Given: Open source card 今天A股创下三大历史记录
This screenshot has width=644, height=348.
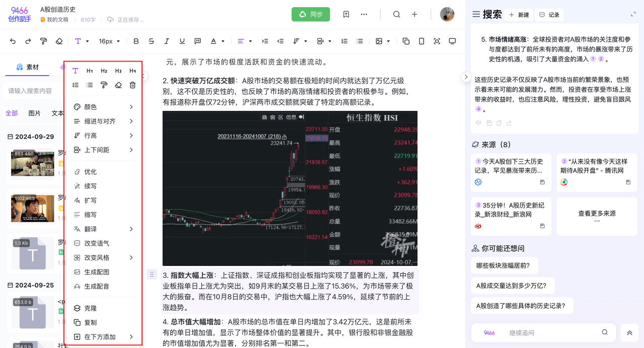Looking at the screenshot, I should tap(511, 172).
